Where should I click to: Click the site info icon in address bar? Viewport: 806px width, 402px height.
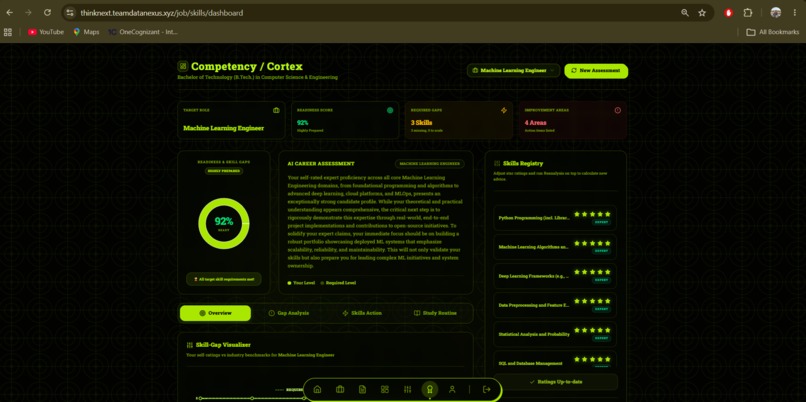pos(70,13)
